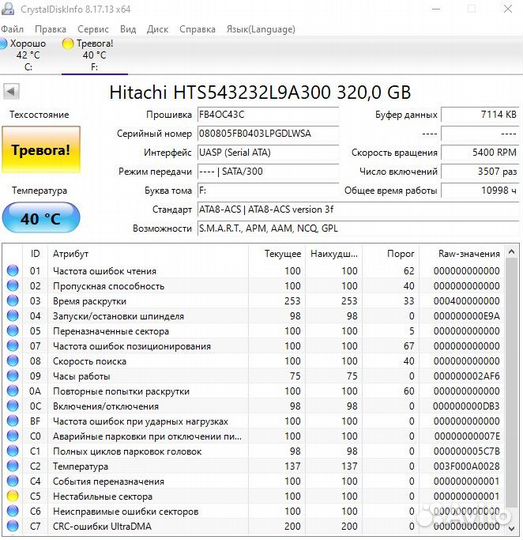523x540 pixels.
Task: Click the Буква тома field F:
Action: (x=268, y=190)
